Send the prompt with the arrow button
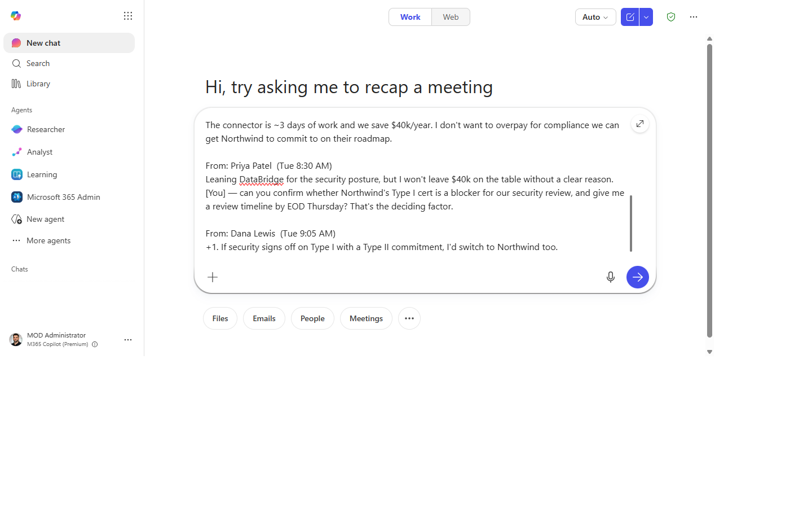 (x=638, y=277)
